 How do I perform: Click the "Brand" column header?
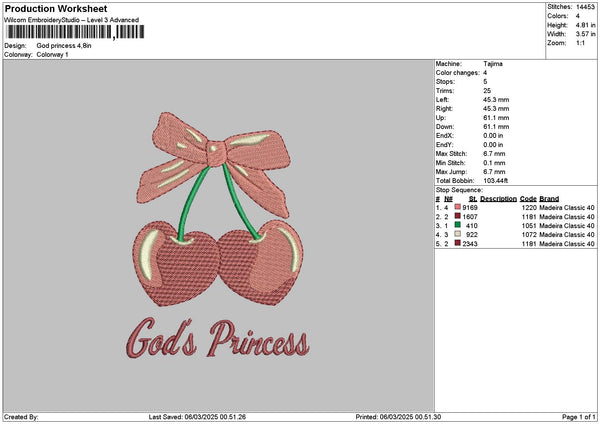click(549, 199)
